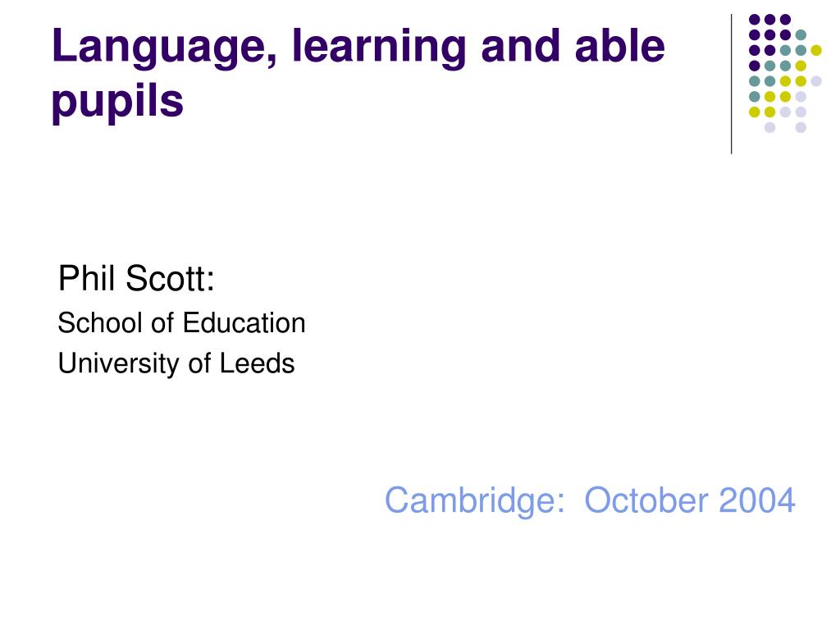The height and width of the screenshot is (630, 840).
Task: Select the year "2004"
Action: (757, 500)
